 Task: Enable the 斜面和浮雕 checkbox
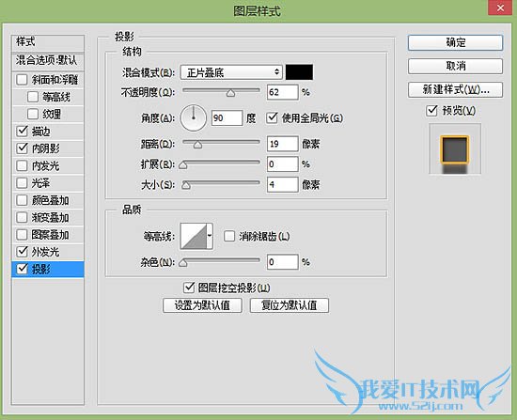[x=22, y=80]
